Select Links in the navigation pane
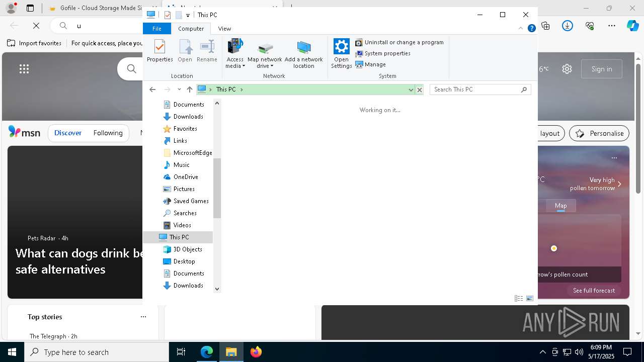 pyautogui.click(x=180, y=141)
